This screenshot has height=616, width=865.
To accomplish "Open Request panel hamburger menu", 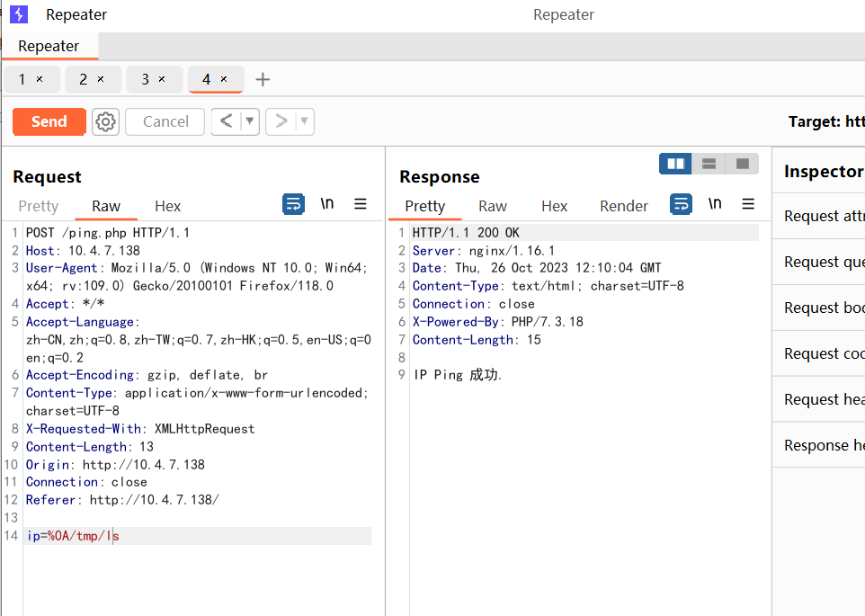I will (361, 204).
